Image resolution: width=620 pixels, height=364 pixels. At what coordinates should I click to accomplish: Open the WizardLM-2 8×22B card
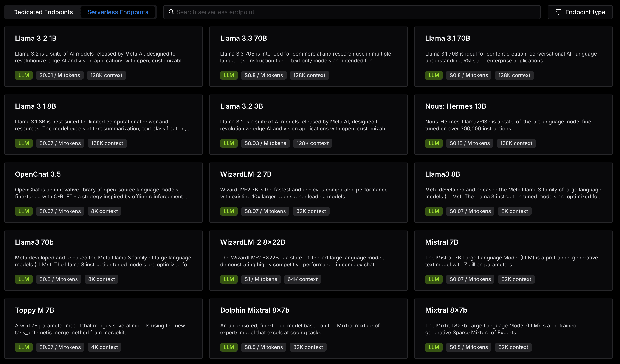(x=308, y=260)
